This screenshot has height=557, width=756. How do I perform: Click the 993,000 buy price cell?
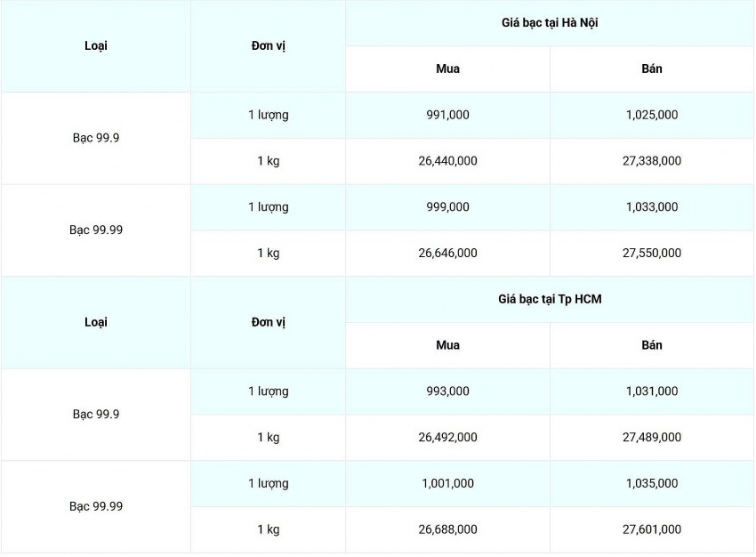tap(447, 392)
